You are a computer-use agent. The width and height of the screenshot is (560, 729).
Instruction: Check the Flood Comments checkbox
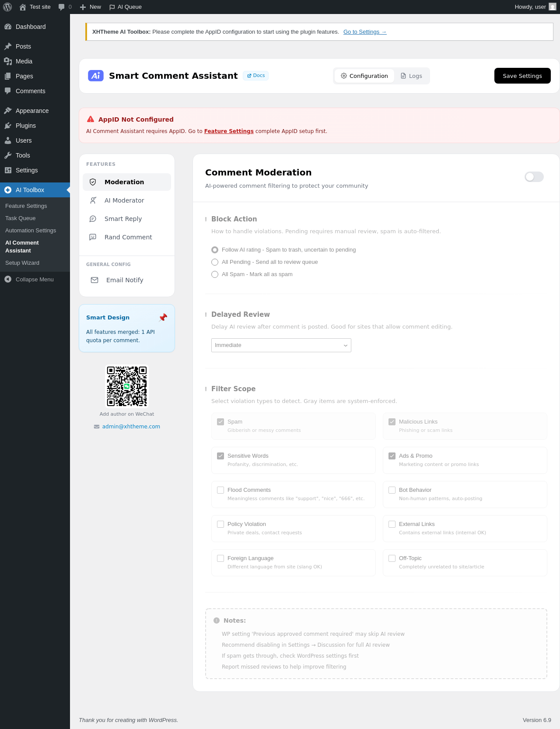pyautogui.click(x=220, y=490)
